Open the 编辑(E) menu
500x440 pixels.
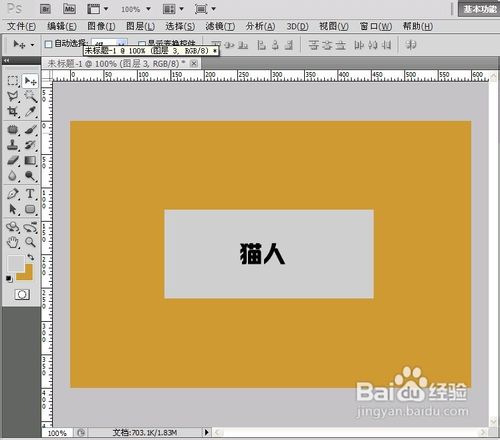[x=62, y=26]
